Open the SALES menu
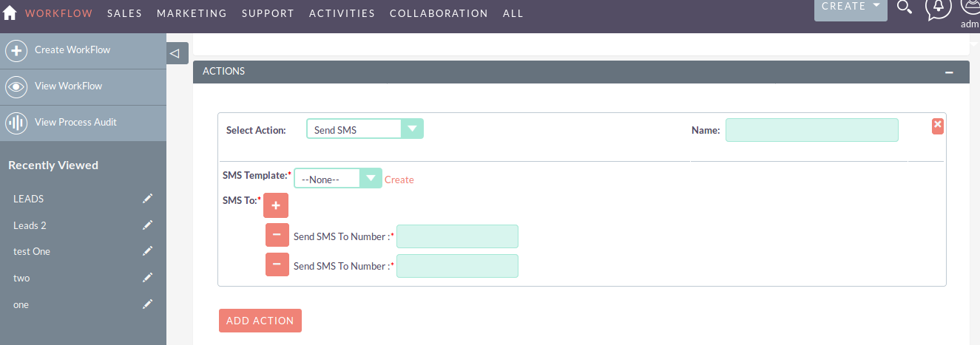The height and width of the screenshot is (345, 980). (x=124, y=13)
